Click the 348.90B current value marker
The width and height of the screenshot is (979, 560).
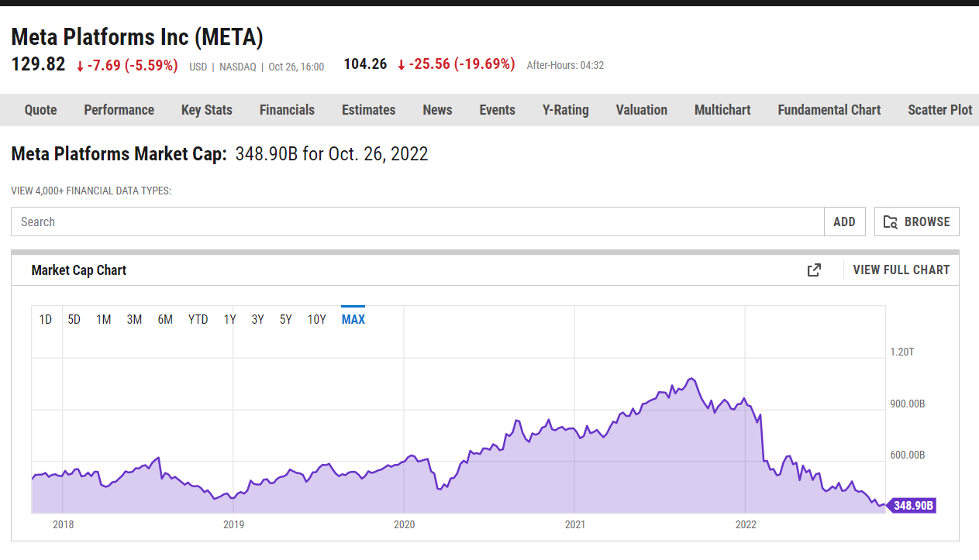(912, 506)
